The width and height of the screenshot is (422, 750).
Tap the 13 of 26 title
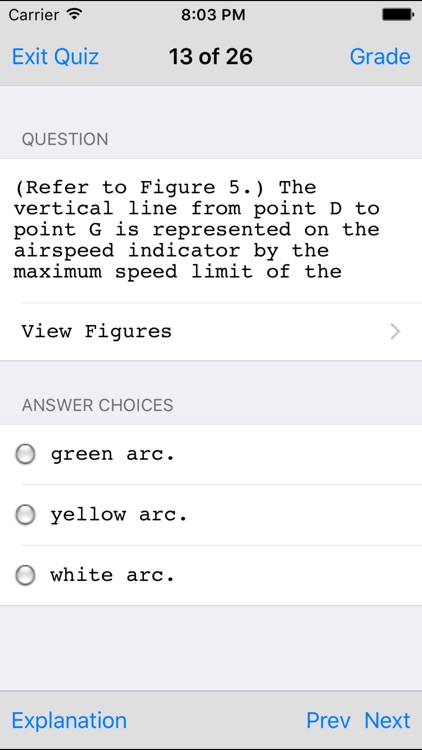(211, 56)
